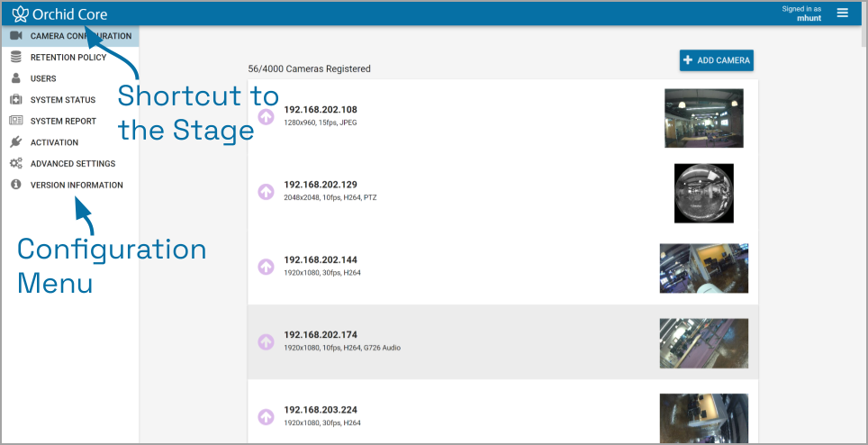Click the signed-in username mhunt
Viewport: 868px width, 445px height.
click(809, 18)
